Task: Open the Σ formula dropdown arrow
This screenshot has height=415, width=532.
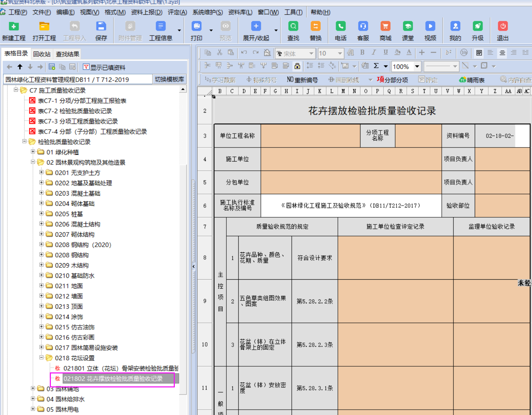Action: click(386, 66)
